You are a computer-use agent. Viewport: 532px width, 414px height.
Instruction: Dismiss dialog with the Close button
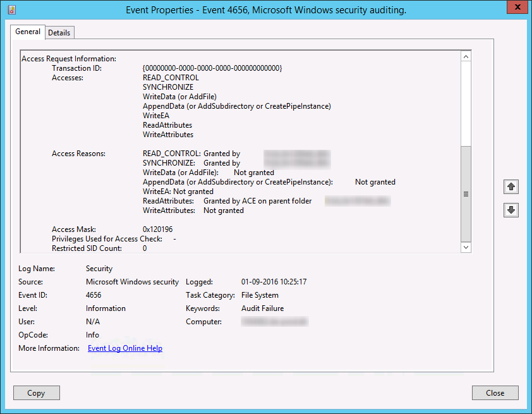coord(495,393)
